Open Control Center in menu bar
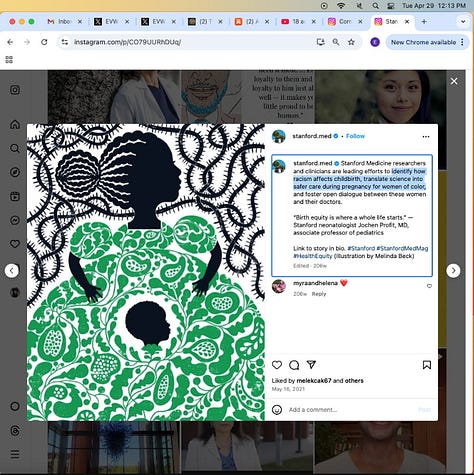 (391, 6)
